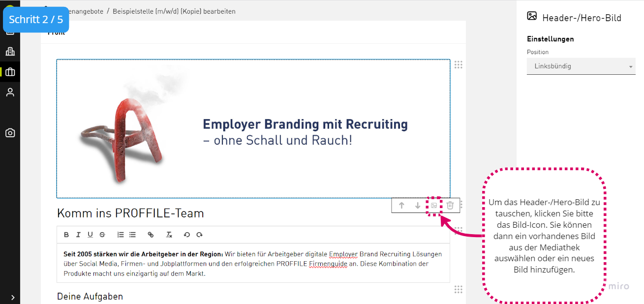Image resolution: width=644 pixels, height=304 pixels.
Task: Insert a hyperlink in the editor
Action: pos(151,235)
